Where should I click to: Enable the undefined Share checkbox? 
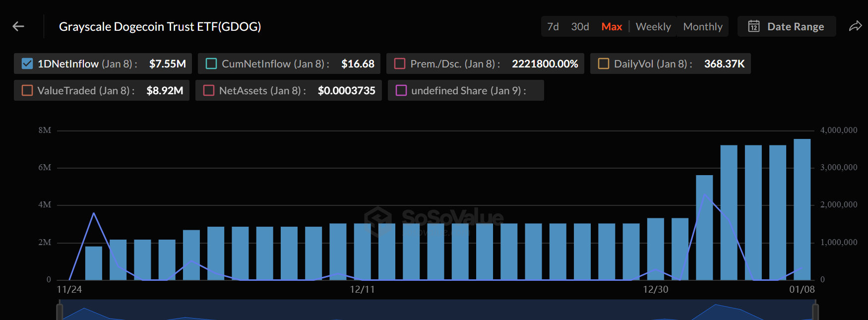(401, 91)
